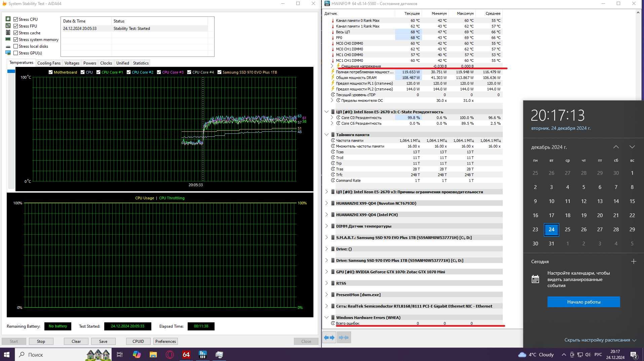The height and width of the screenshot is (361, 644).
Task: Expand the hidden system tray icons chevron
Action: (564, 355)
